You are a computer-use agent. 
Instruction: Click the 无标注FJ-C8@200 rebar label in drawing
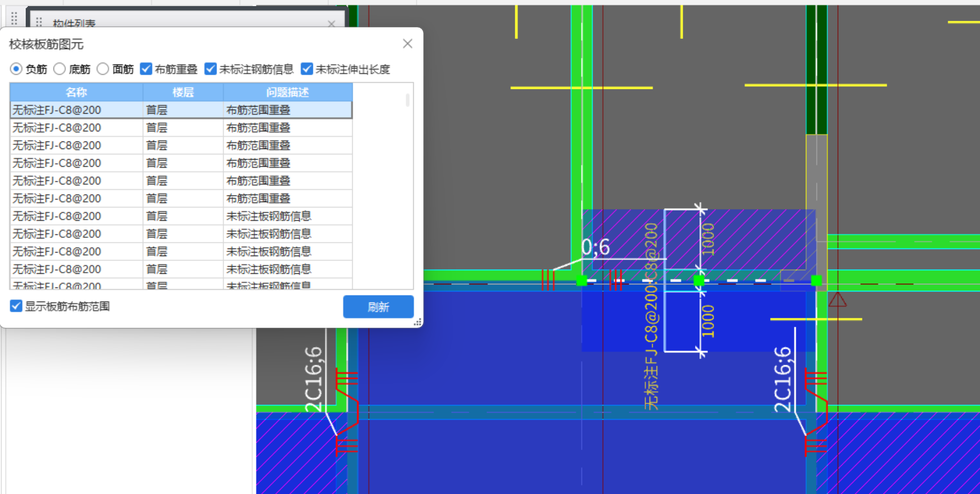pyautogui.click(x=651, y=316)
